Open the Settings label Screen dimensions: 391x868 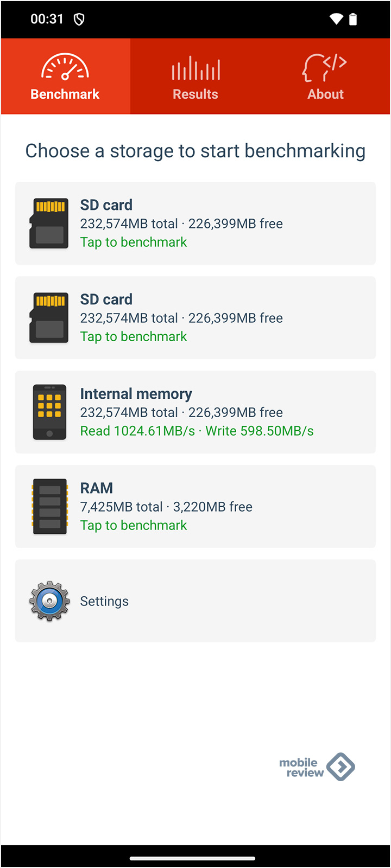104,601
